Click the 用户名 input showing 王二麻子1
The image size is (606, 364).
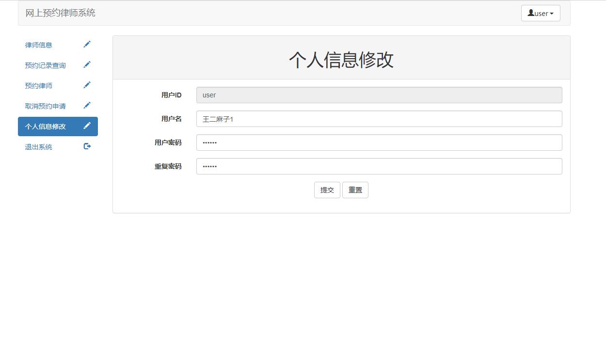click(379, 119)
